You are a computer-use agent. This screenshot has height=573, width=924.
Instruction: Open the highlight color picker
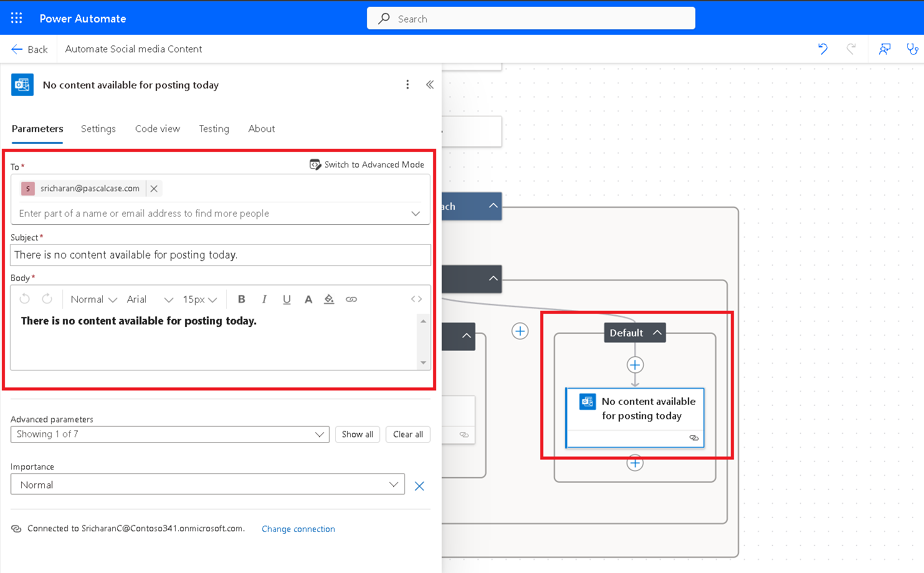(329, 300)
